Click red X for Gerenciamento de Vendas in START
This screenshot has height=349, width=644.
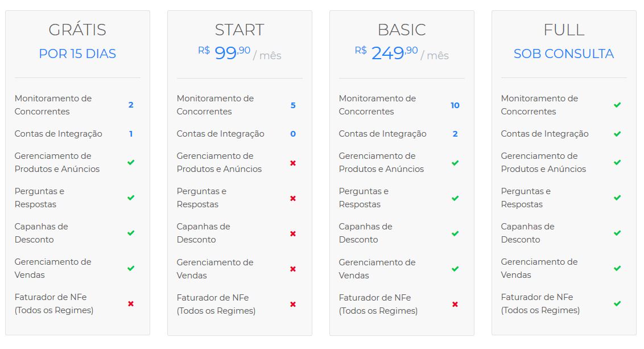click(x=293, y=269)
